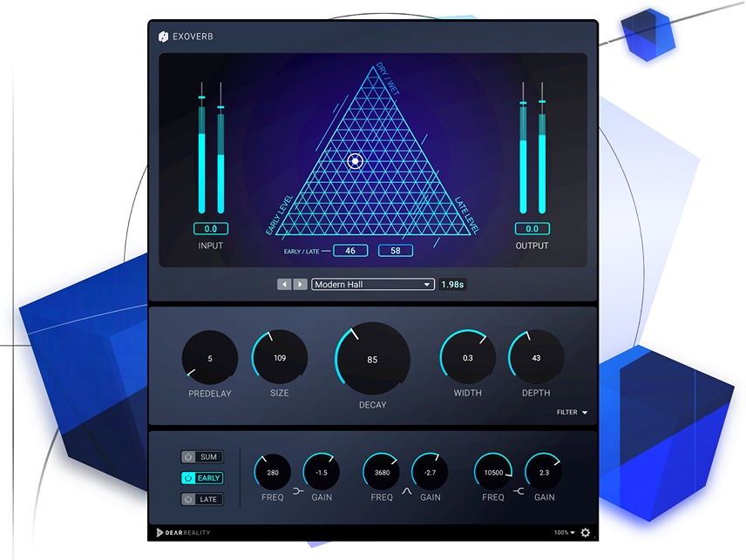
Task: Click the 2.3 high GAIN knob
Action: point(544,472)
